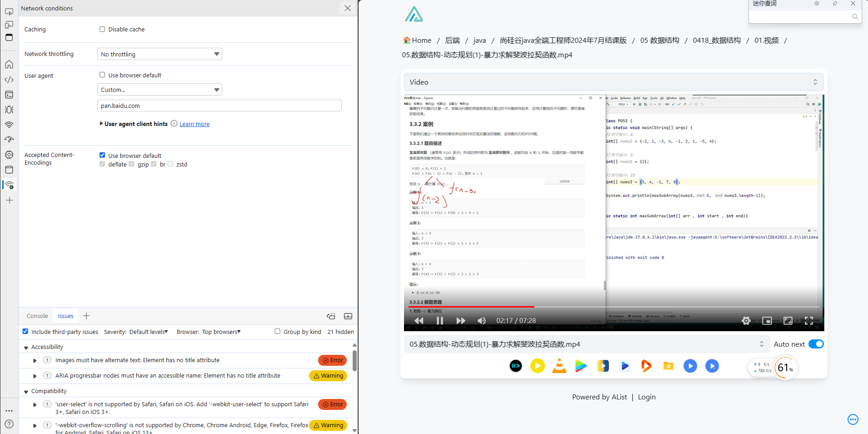This screenshot has width=868, height=434.
Task: Open video with VLC cone icon
Action: click(x=559, y=366)
